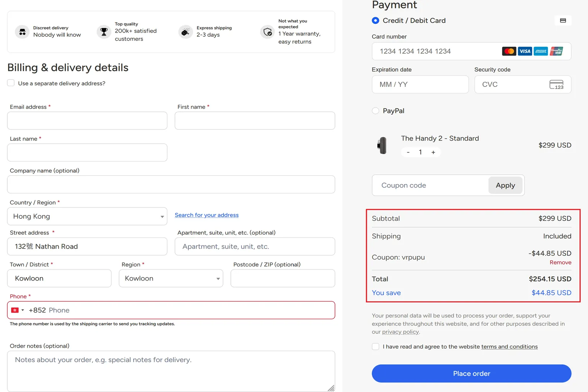Click the 'Coupon: vrpupu' label

pyautogui.click(x=398, y=257)
